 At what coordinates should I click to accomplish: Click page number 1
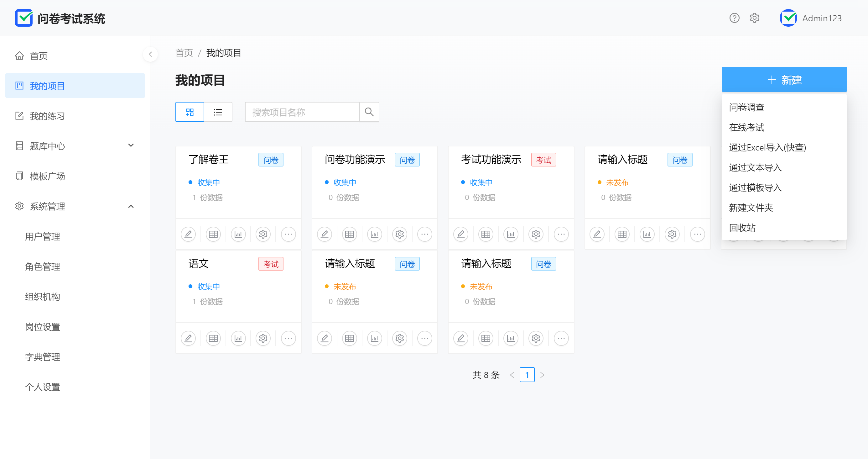527,375
